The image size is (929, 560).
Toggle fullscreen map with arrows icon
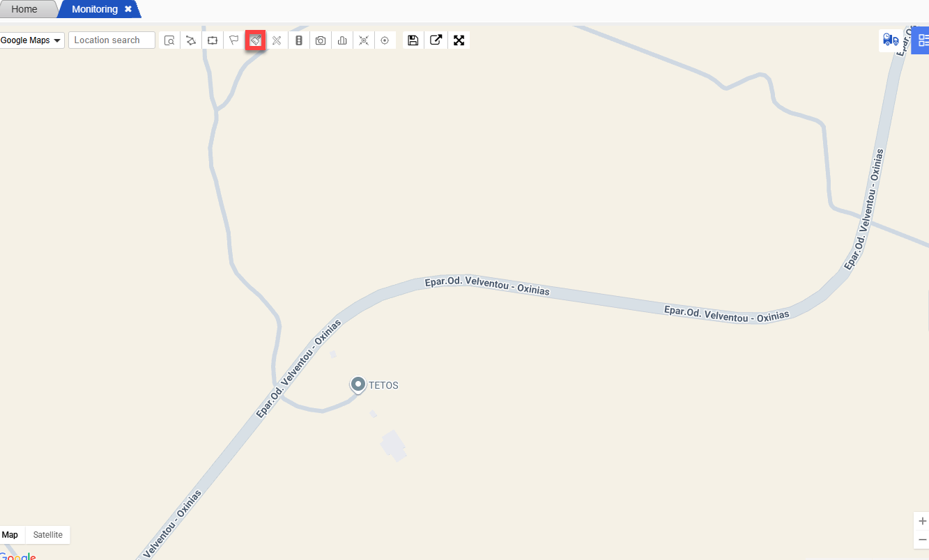(x=459, y=40)
